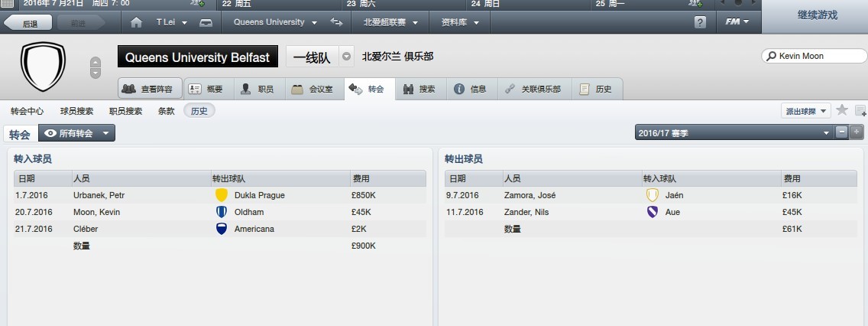This screenshot has width=868, height=326.
Task: Click the Americana club badge
Action: pyautogui.click(x=222, y=228)
